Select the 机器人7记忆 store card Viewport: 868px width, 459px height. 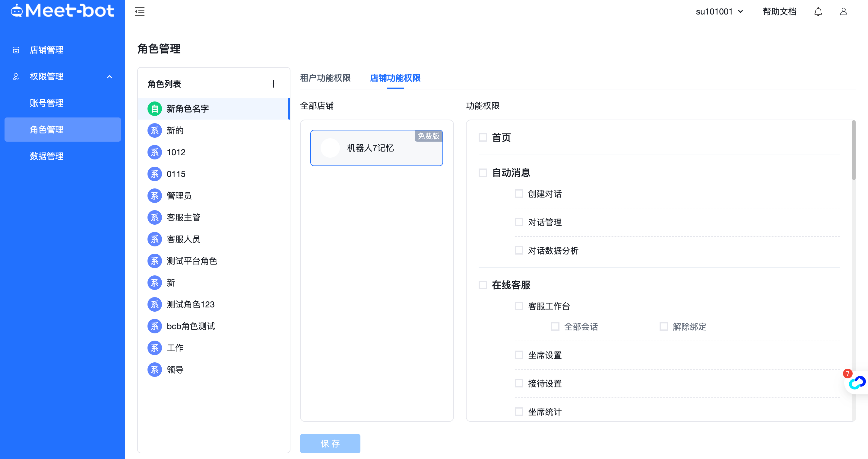point(376,148)
